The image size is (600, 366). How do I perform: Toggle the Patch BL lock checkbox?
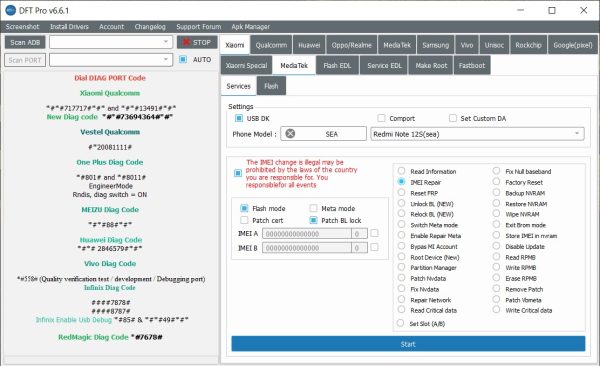pos(313,220)
